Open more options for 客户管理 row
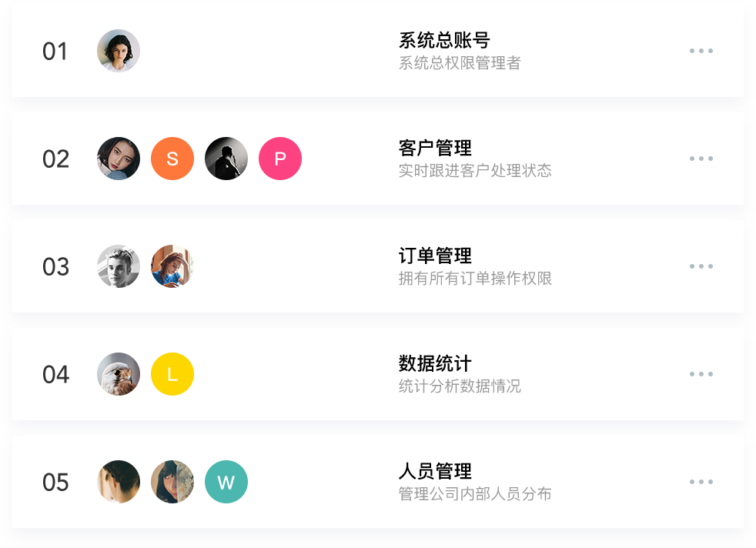Screen dimensions: 756x548 click(x=701, y=159)
